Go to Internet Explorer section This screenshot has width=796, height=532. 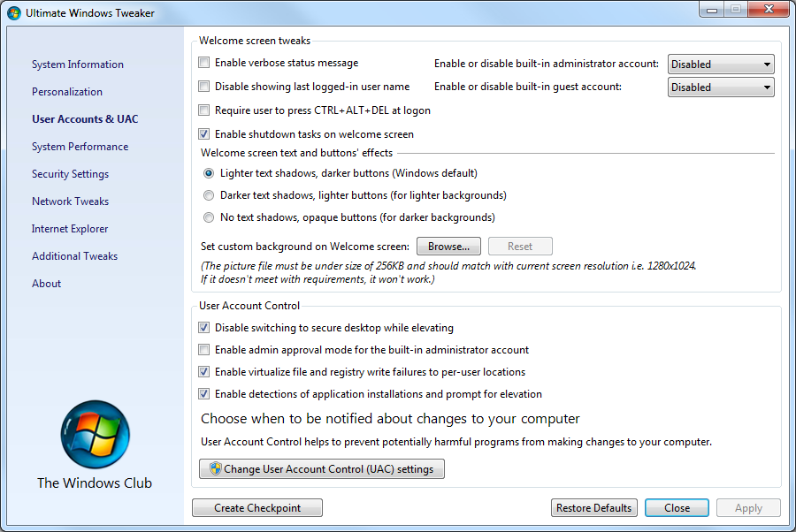(70, 229)
